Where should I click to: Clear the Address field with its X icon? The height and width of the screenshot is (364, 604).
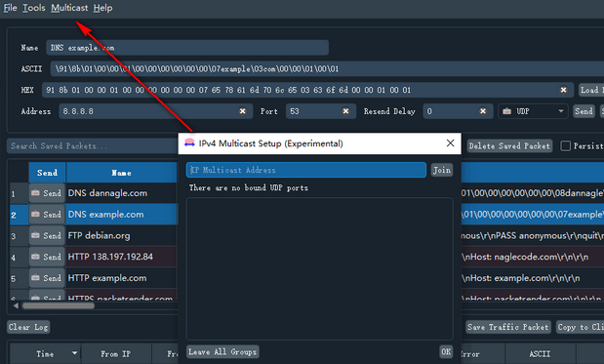click(243, 111)
